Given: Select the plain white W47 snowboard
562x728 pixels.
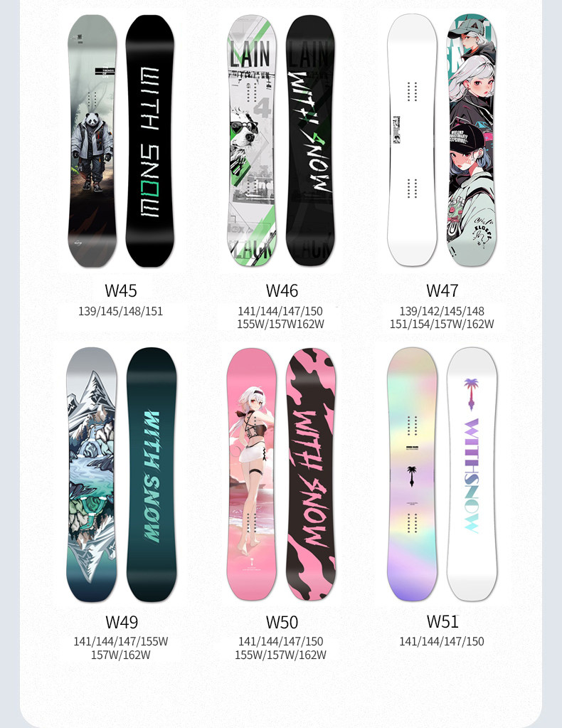Looking at the screenshot, I should (x=412, y=139).
